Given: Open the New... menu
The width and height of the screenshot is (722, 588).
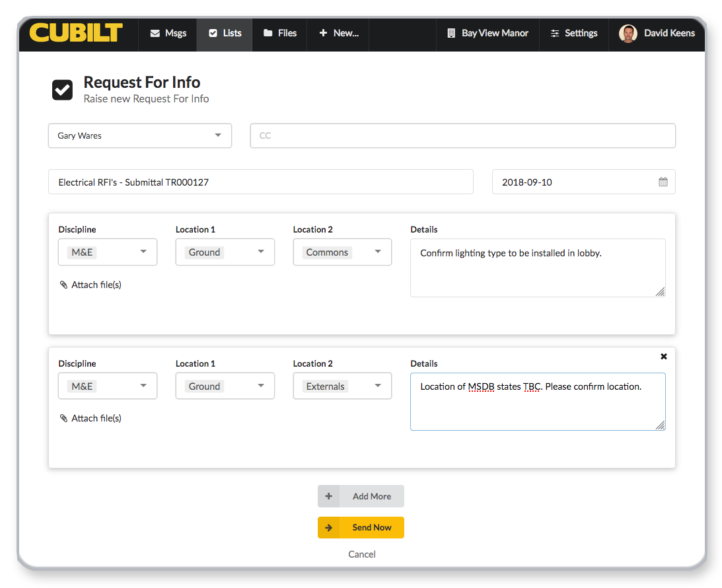Looking at the screenshot, I should [338, 33].
